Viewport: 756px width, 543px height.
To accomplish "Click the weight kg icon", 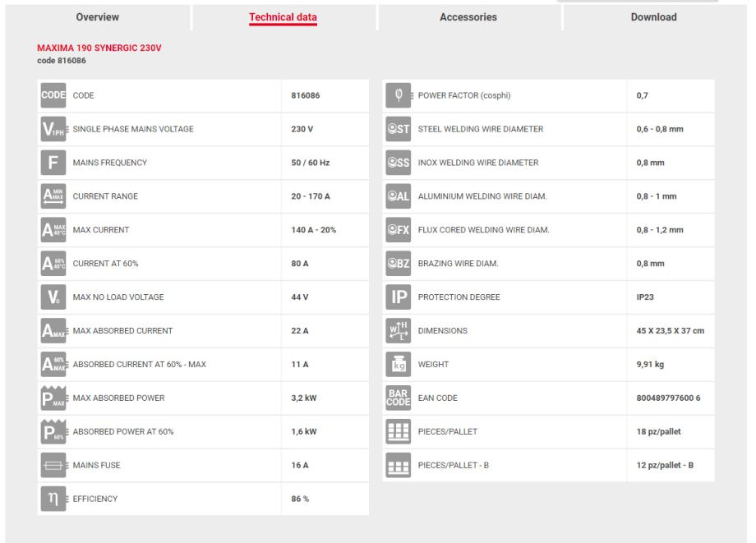I will tap(399, 364).
